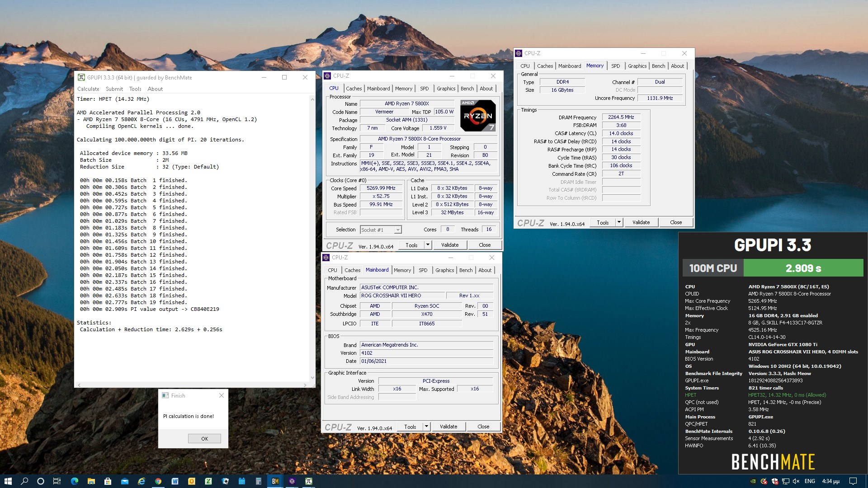
Task: Open Bench tab in CPU-Z mainboard window
Action: (466, 270)
